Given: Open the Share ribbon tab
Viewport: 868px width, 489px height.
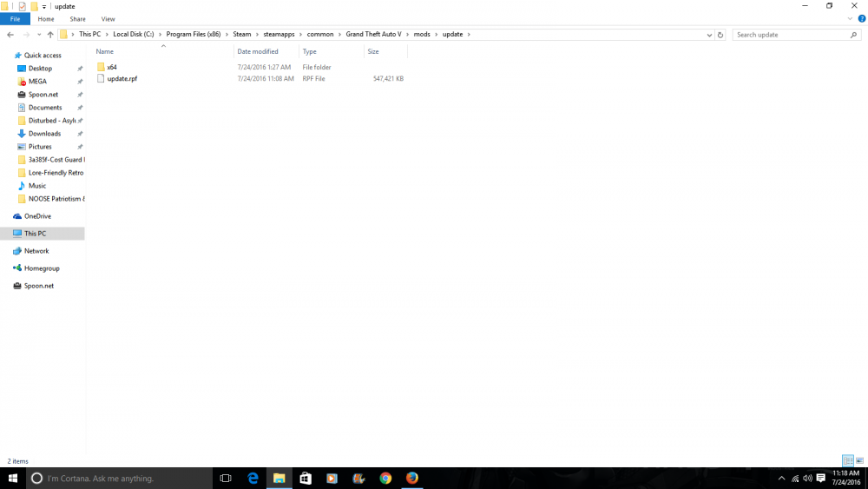Looking at the screenshot, I should coord(77,19).
